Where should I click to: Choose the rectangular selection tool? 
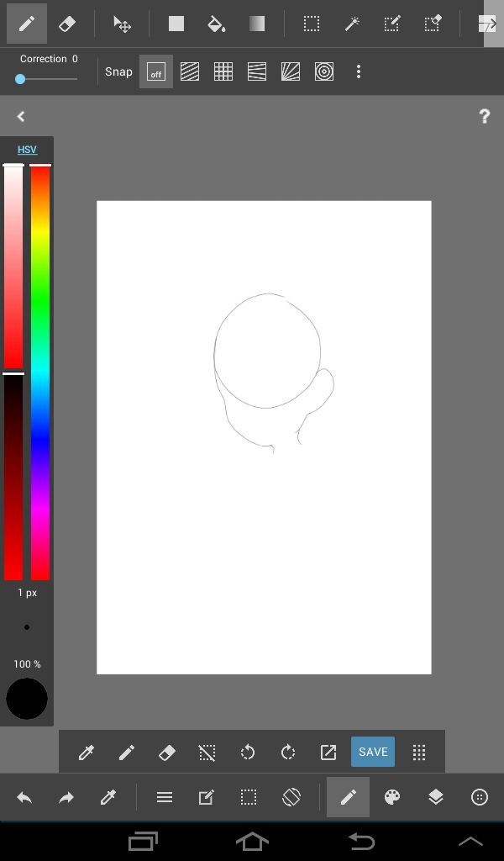(x=312, y=24)
